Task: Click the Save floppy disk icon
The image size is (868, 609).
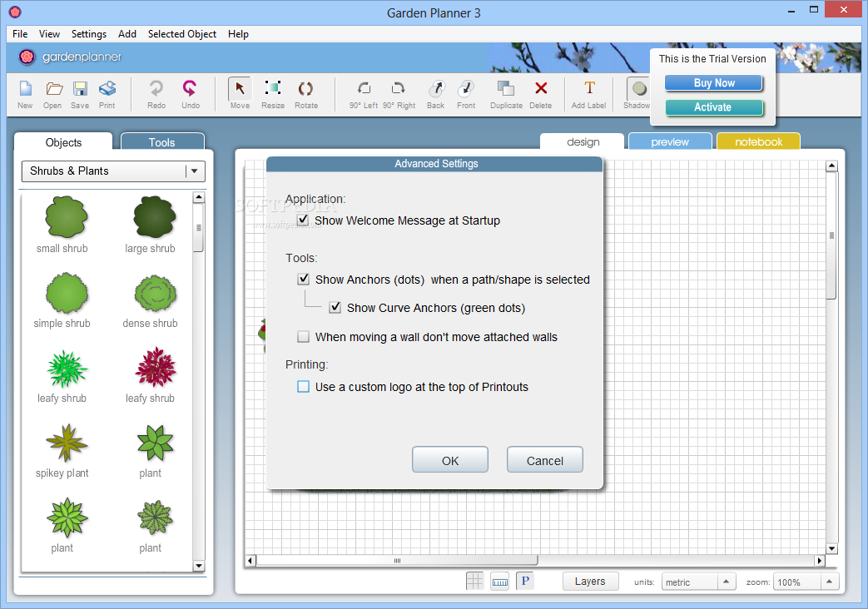Action: [x=80, y=89]
